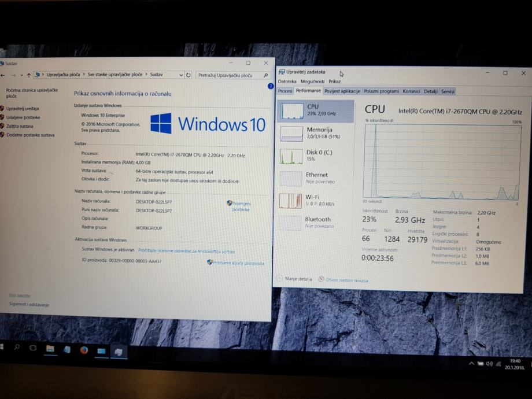Click Manje detalja collapse button

tap(294, 279)
